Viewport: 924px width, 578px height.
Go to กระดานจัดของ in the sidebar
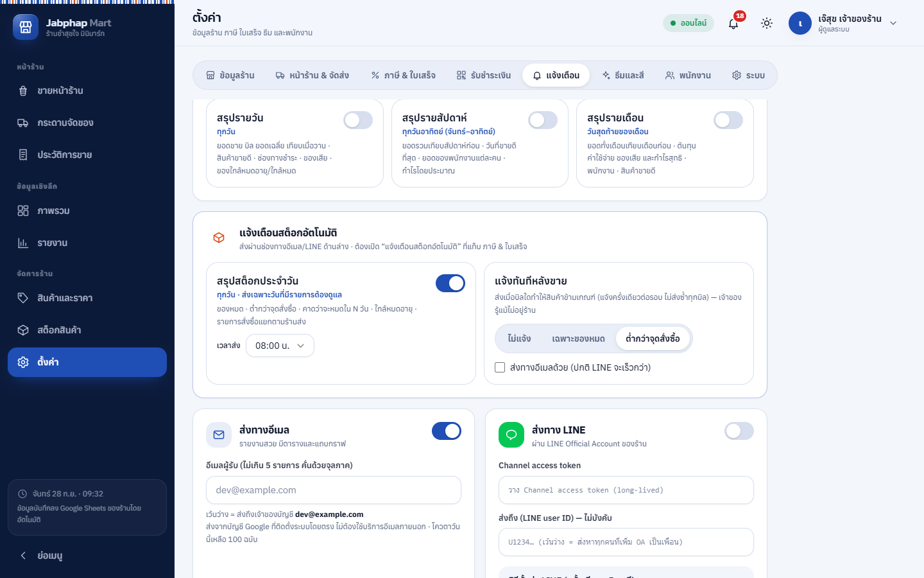(87, 123)
